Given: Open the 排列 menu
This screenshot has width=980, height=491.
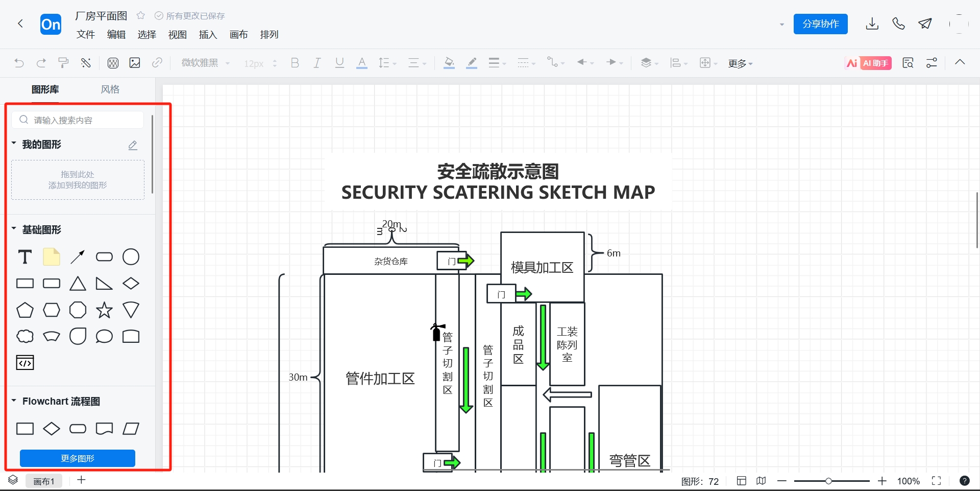Looking at the screenshot, I should pyautogui.click(x=269, y=34).
